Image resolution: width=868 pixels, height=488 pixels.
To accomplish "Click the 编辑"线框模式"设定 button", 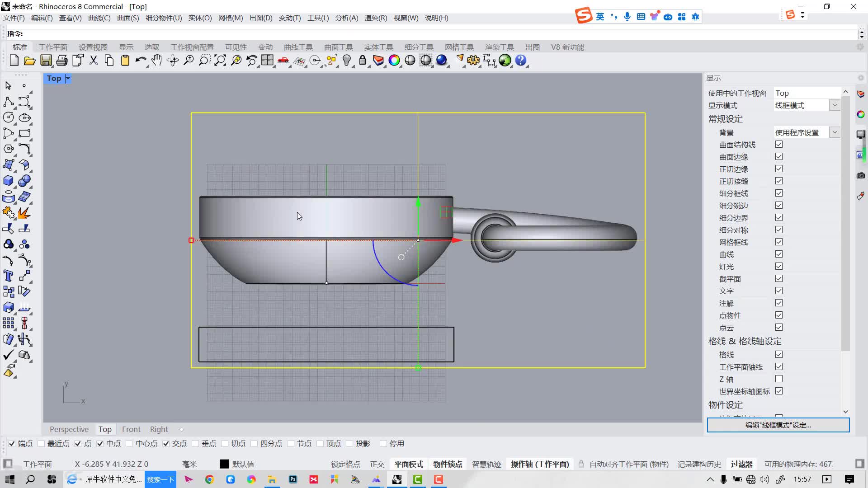I will tap(778, 425).
